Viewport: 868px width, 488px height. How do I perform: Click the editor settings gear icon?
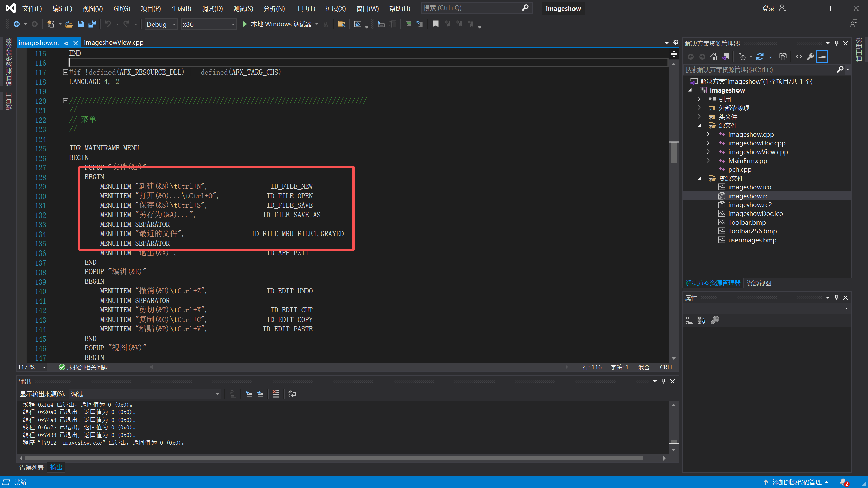[x=675, y=42]
